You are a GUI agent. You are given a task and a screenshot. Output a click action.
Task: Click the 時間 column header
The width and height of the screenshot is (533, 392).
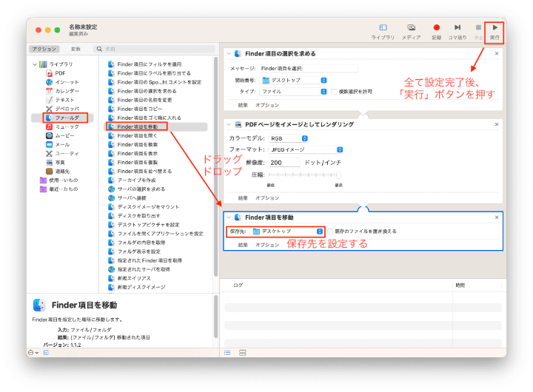click(x=460, y=285)
